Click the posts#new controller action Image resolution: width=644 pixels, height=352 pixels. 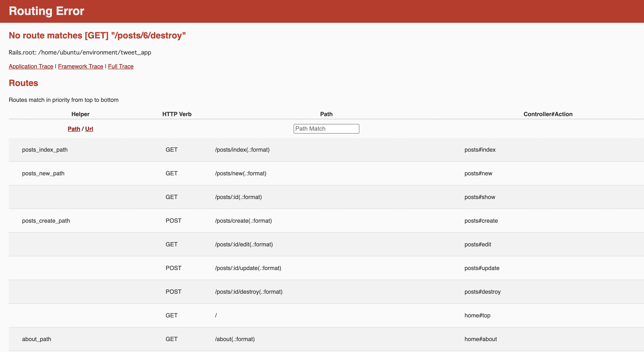478,174
